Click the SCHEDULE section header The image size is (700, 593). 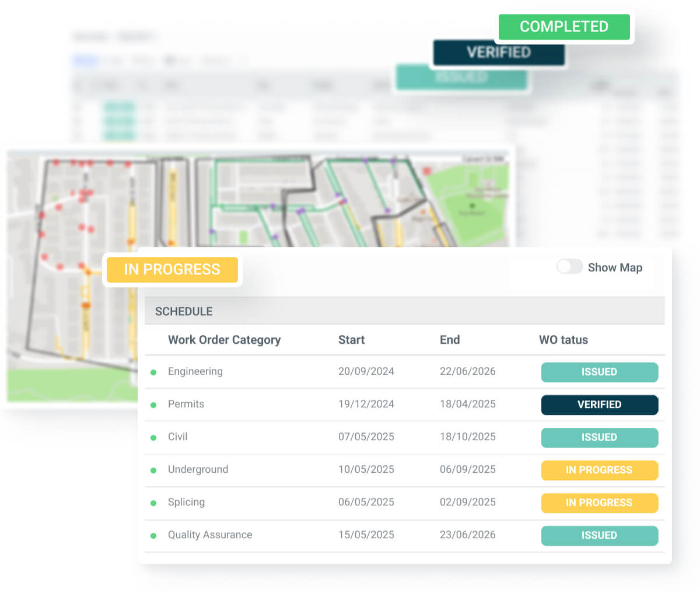click(x=183, y=311)
